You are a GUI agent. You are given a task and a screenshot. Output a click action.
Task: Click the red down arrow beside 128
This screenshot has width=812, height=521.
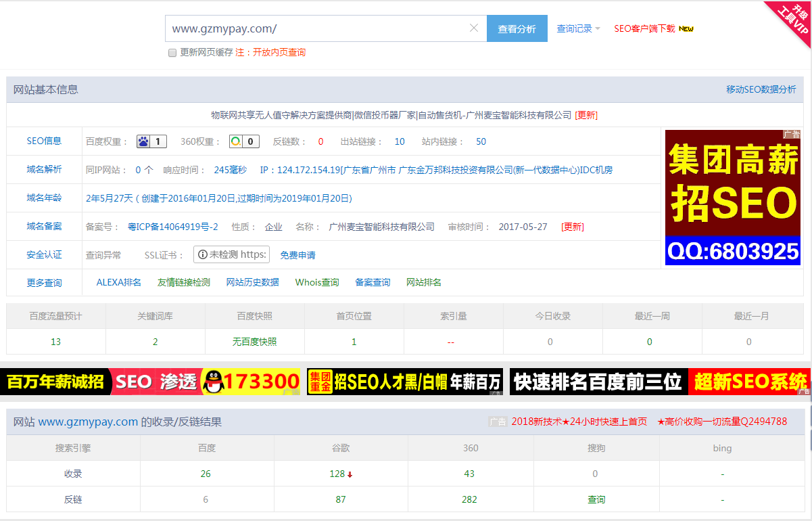[x=350, y=475]
